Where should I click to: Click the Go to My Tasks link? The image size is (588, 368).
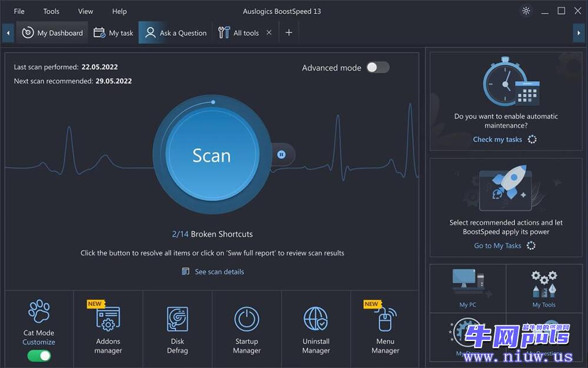pos(497,246)
